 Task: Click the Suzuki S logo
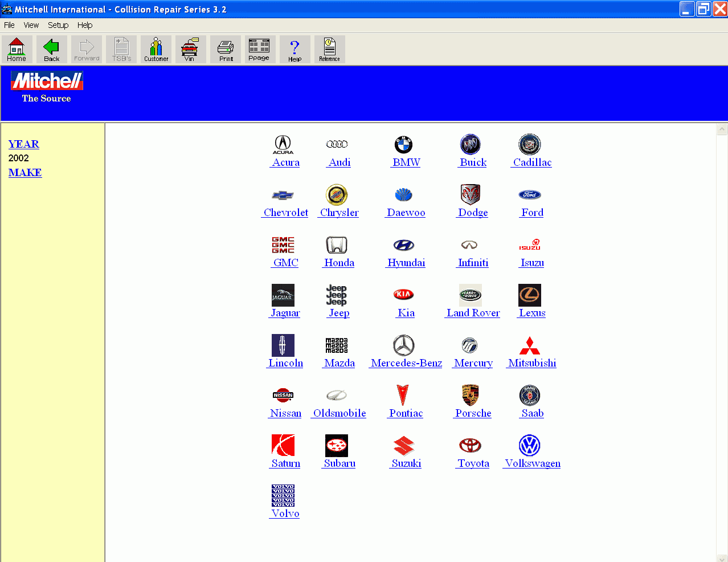coord(404,446)
